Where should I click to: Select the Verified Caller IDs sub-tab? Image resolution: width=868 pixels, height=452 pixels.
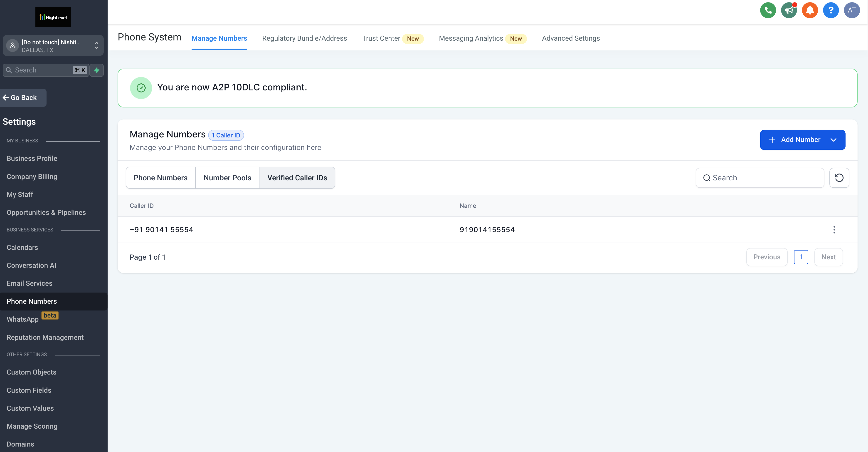[x=297, y=178]
